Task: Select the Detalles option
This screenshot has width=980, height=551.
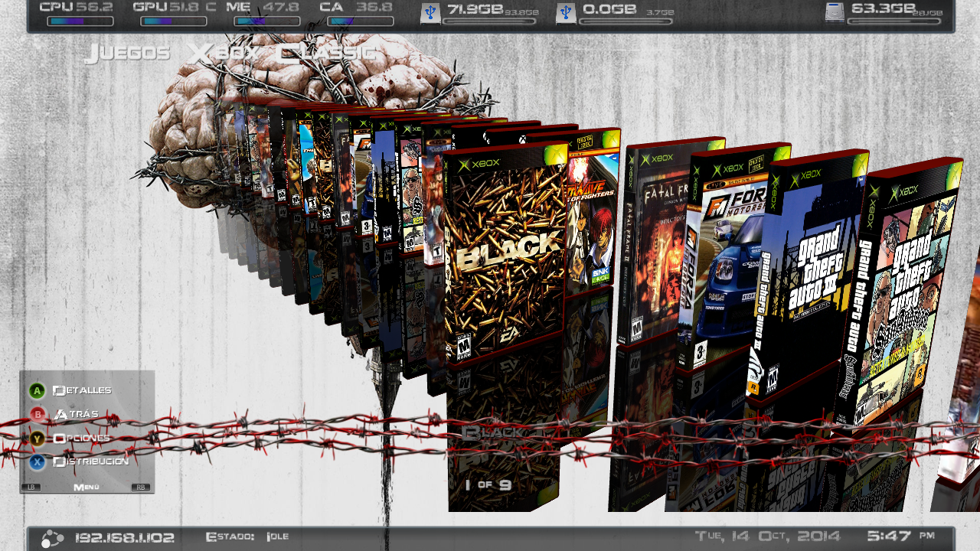Action: [82, 390]
